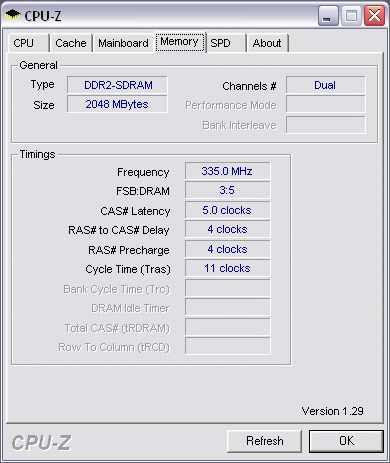The height and width of the screenshot is (463, 390).
Task: Click the CPU-Z chip icon in title bar
Action: click(13, 15)
